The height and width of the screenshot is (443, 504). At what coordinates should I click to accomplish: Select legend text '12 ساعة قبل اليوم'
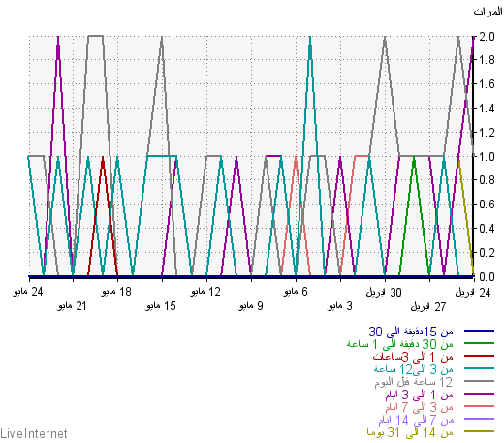pyautogui.click(x=414, y=382)
